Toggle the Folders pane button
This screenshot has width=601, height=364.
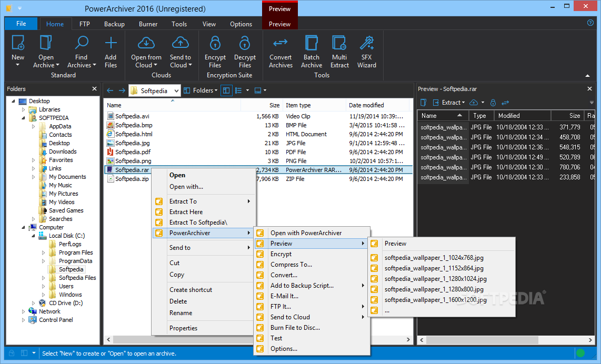pyautogui.click(x=200, y=90)
